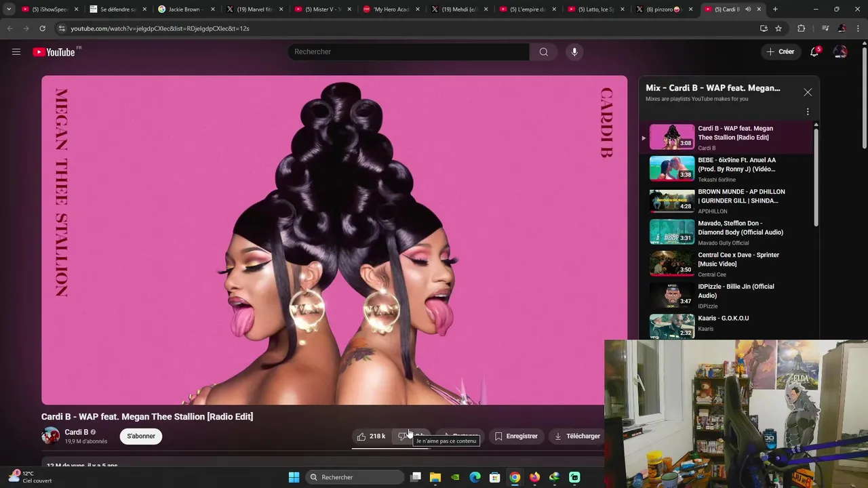The image size is (868, 488).
Task: Open the notifications bell
Action: click(x=815, y=52)
